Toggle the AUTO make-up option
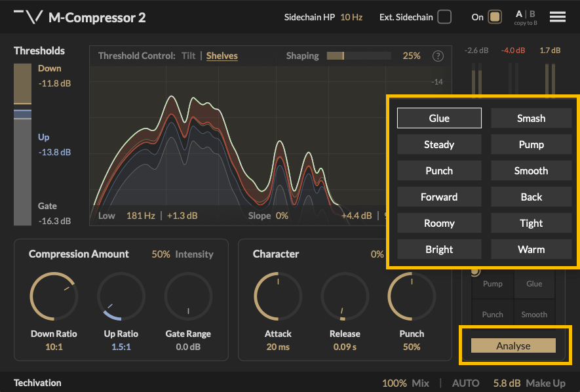580x392 pixels. [x=465, y=383]
